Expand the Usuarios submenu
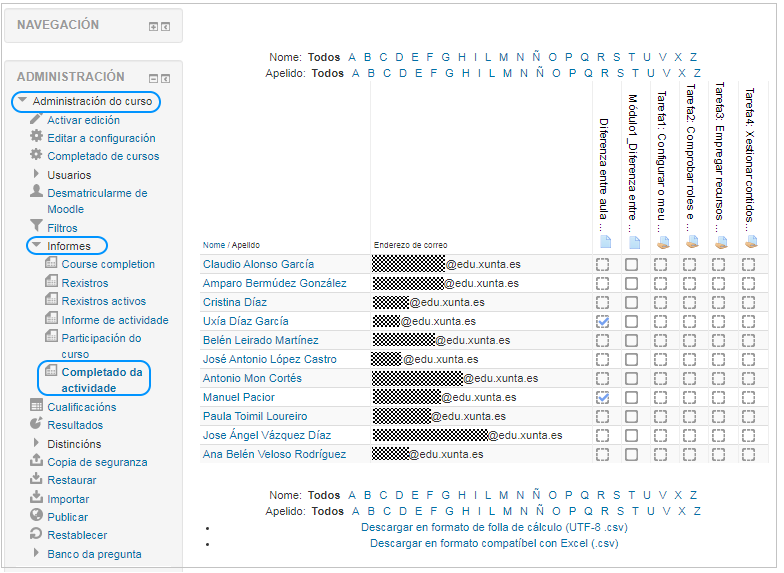The image size is (784, 573). click(x=37, y=175)
